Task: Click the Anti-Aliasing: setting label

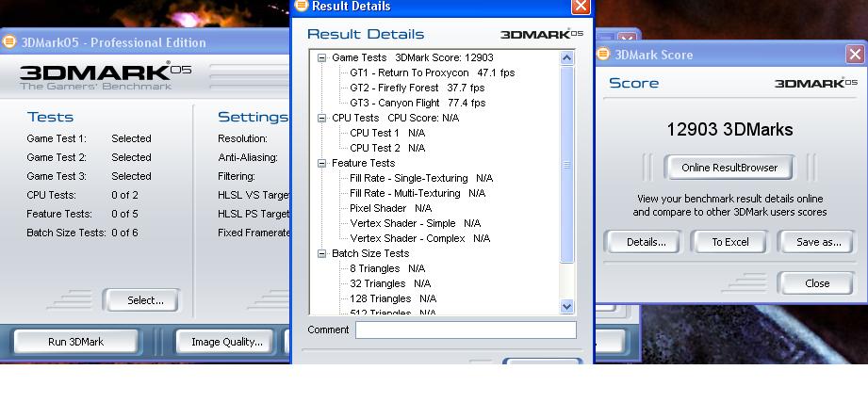Action: (248, 157)
